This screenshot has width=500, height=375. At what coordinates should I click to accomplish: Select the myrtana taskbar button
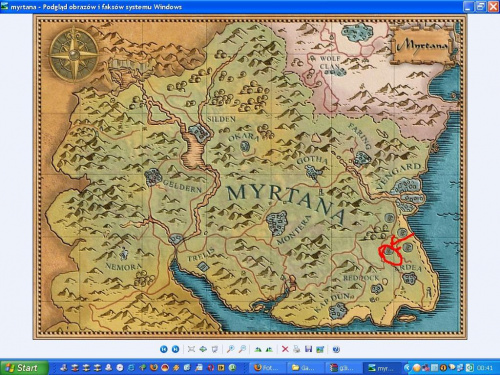click(381, 368)
